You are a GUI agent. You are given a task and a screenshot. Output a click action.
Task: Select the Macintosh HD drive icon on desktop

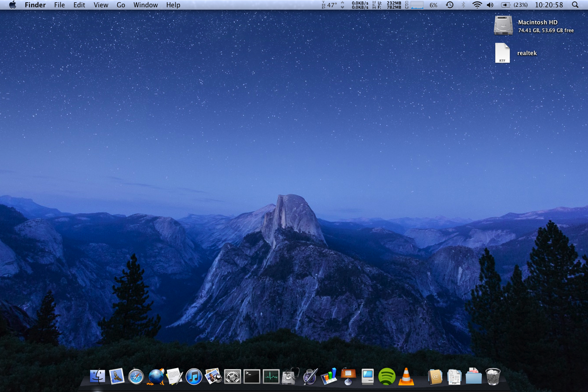[503, 25]
